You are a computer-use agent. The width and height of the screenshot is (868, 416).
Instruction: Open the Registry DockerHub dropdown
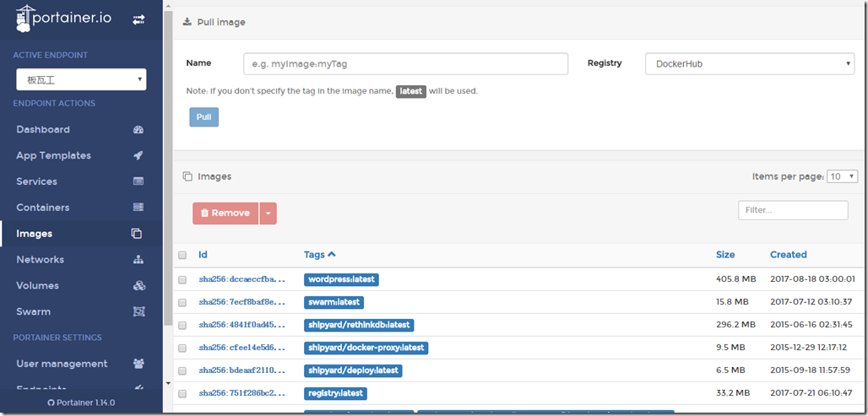click(x=750, y=63)
